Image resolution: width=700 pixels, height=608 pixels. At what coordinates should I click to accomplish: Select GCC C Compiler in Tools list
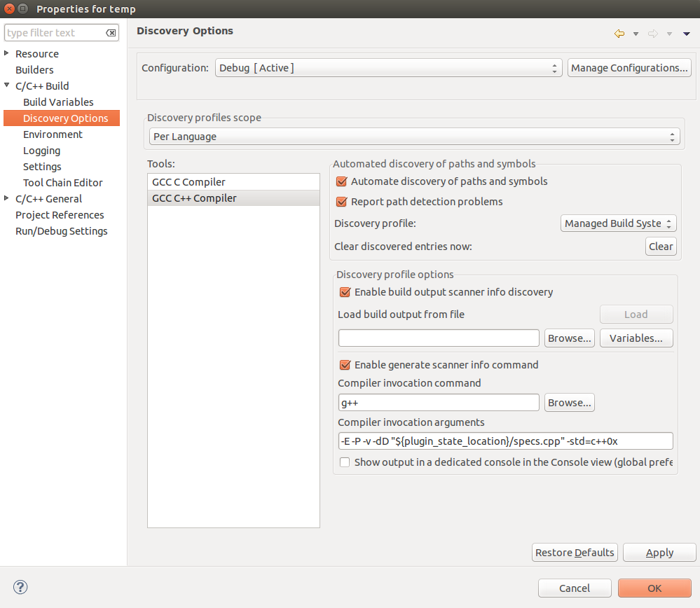click(188, 182)
